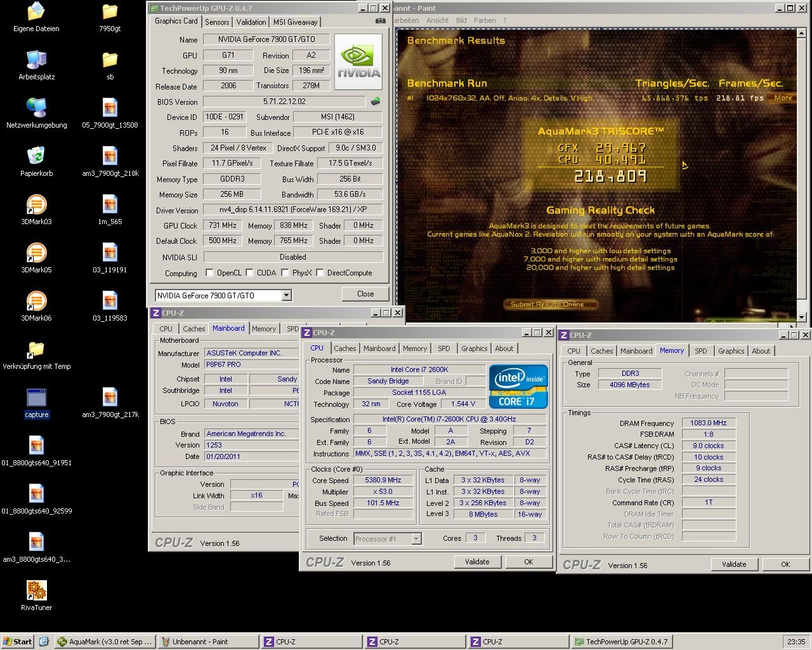Click the system clock showing 23:35
Screen dimensions: 812x650
click(796, 642)
